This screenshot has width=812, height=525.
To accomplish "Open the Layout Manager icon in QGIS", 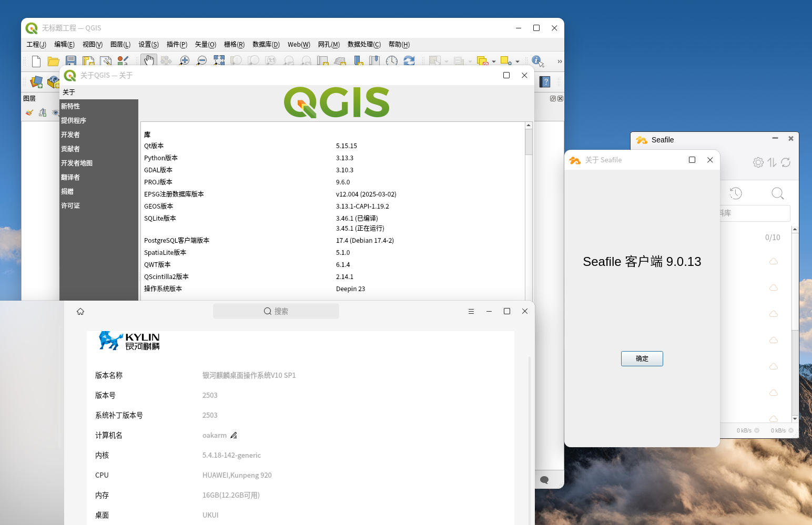I will click(106, 61).
